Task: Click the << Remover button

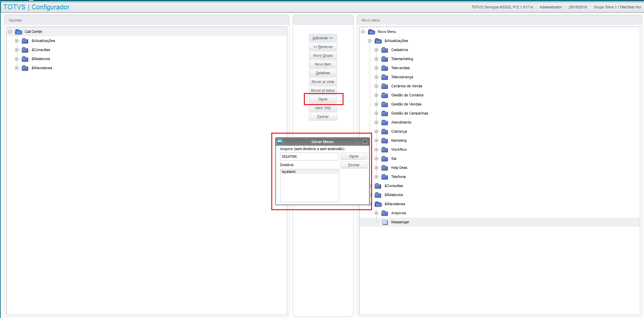Action: pyautogui.click(x=323, y=47)
